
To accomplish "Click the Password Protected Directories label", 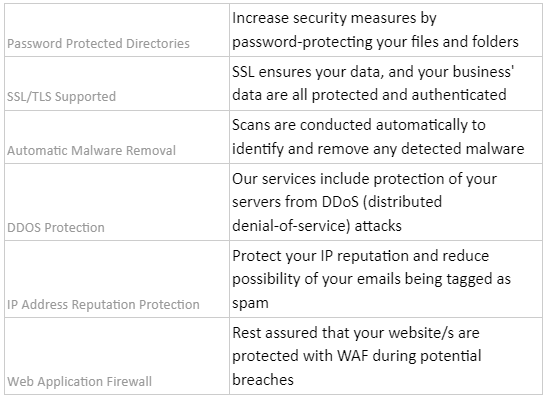I will coord(98,44).
